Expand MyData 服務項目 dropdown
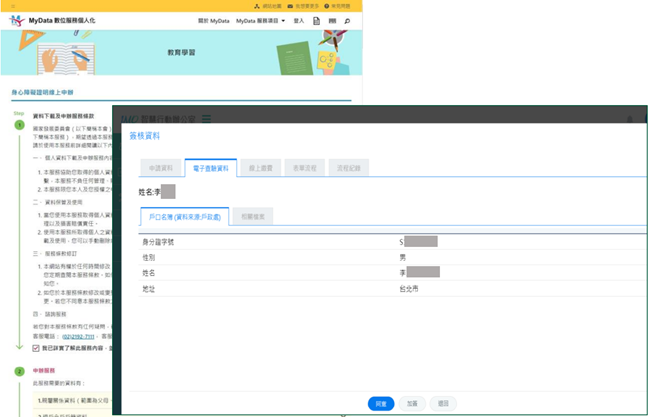The height and width of the screenshot is (417, 650). 260,21
